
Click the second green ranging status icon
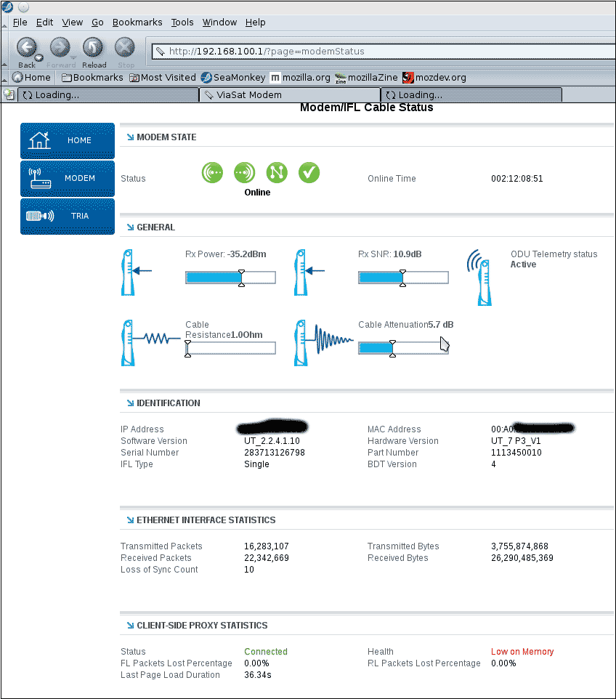point(244,172)
